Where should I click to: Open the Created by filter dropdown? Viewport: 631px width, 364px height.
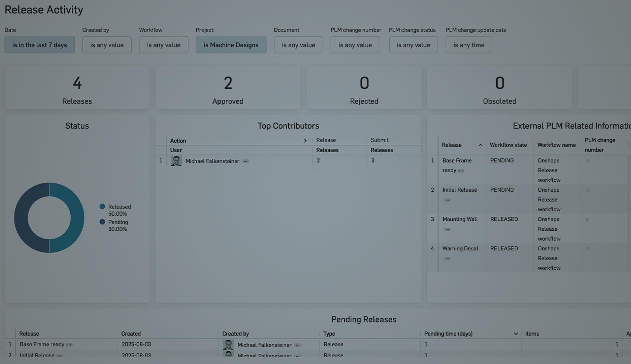coord(106,45)
